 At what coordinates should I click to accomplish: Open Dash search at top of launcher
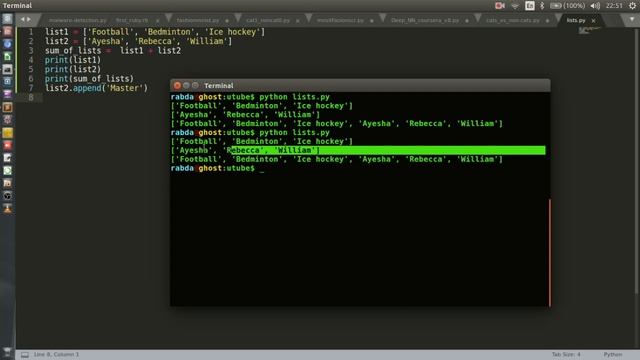(x=7, y=19)
